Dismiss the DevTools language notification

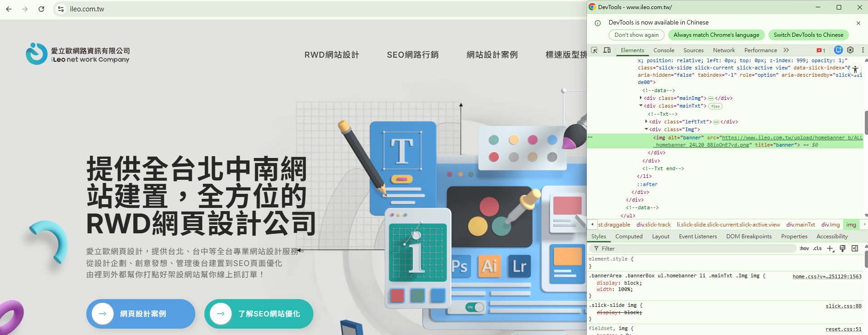[858, 23]
